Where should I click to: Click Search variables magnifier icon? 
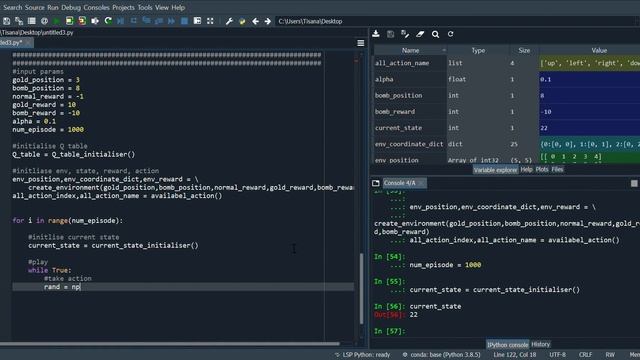point(436,34)
